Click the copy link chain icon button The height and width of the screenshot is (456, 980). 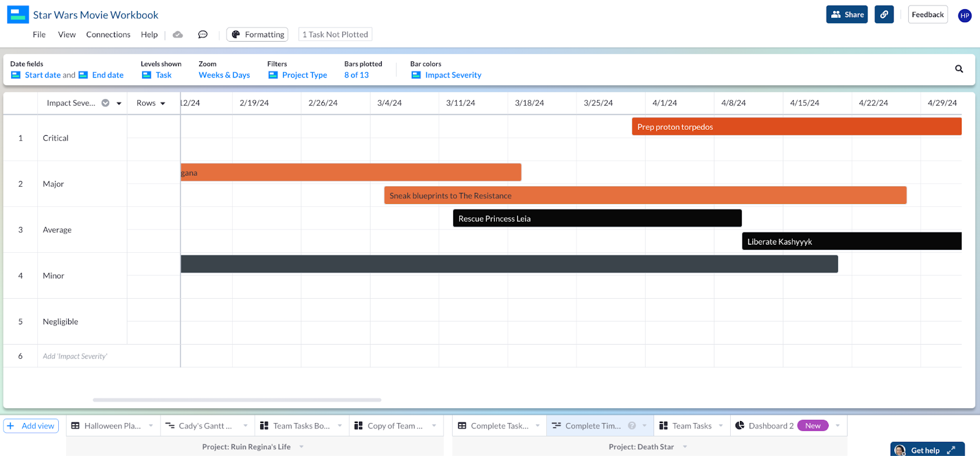click(x=884, y=15)
